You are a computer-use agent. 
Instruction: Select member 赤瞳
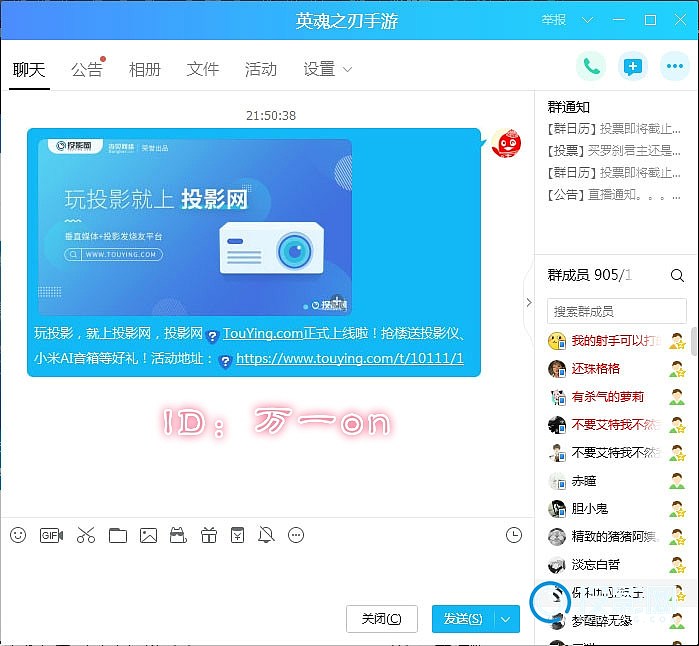(617, 481)
